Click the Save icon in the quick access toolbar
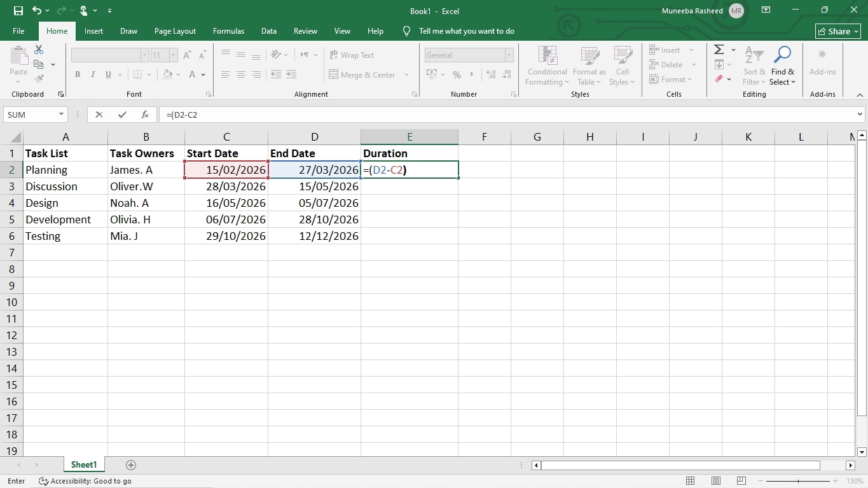The height and width of the screenshot is (488, 868). (18, 11)
